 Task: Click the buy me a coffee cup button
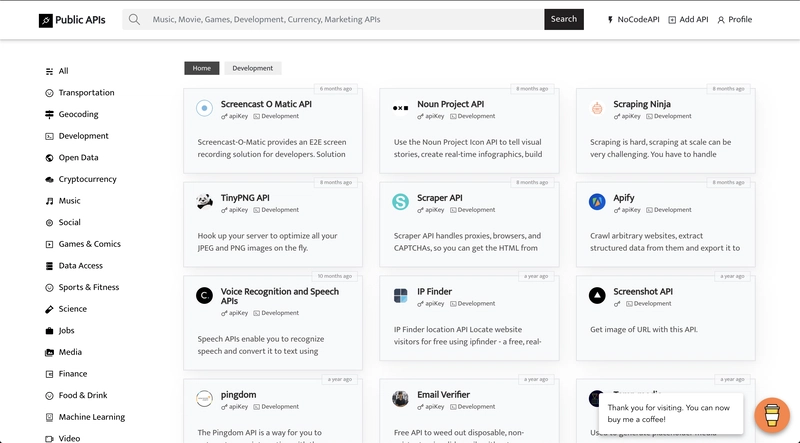tap(772, 415)
